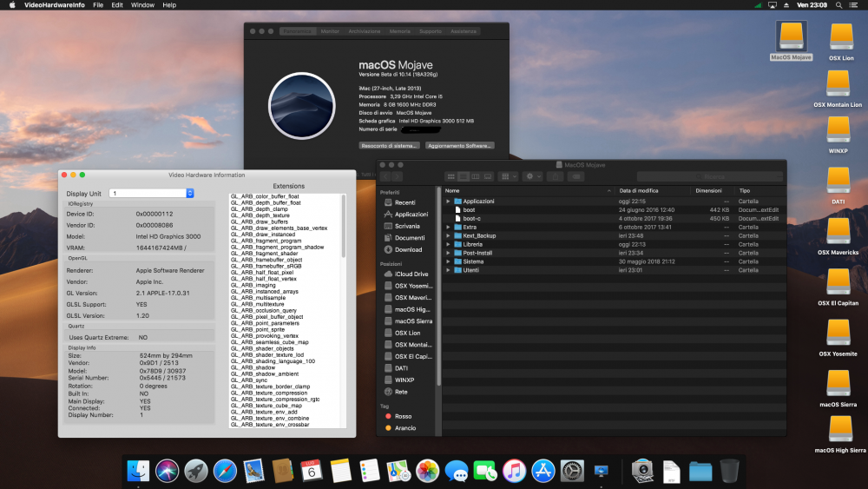Open the Window menu
This screenshot has height=489, width=868.
(142, 5)
